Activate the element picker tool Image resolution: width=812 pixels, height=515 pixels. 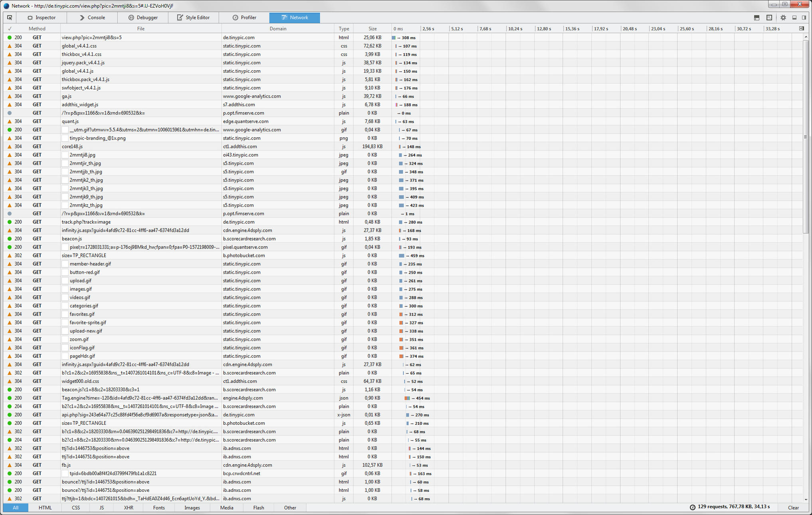(10, 18)
